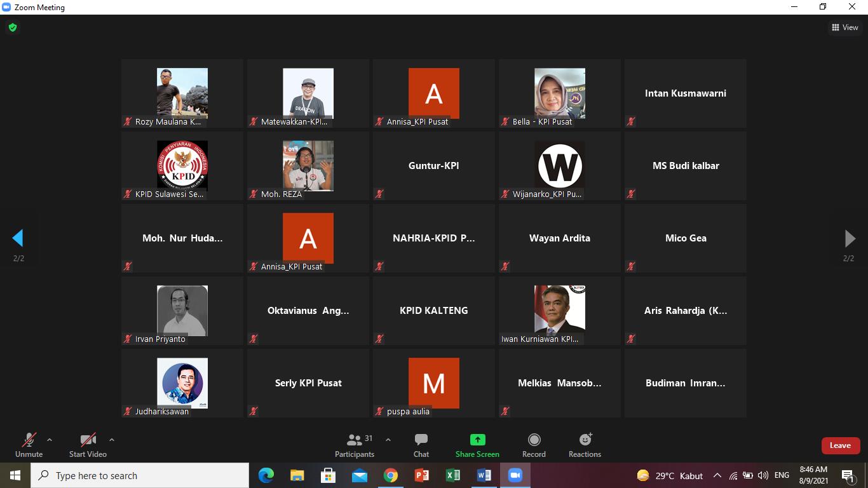Open the View layout menu
Viewport: 868px width, 488px height.
(844, 27)
